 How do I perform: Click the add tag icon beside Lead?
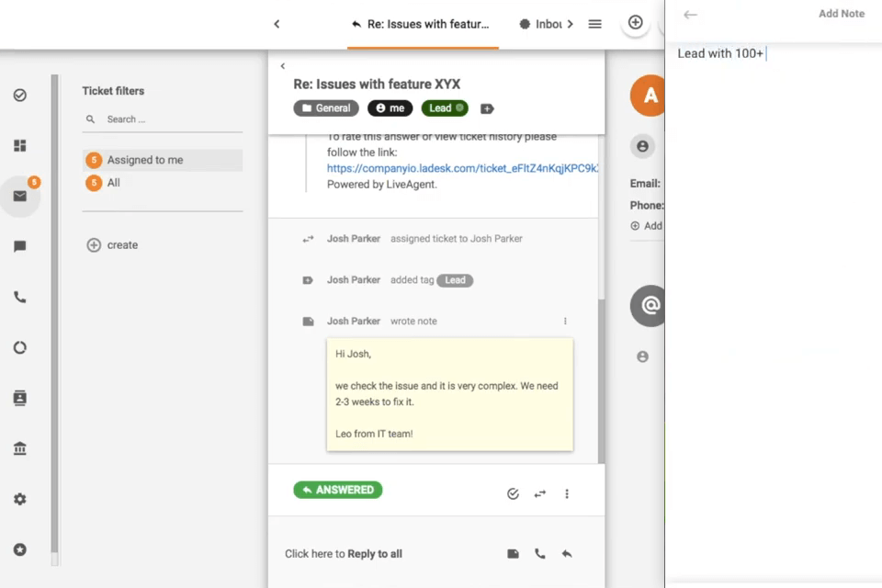point(487,108)
